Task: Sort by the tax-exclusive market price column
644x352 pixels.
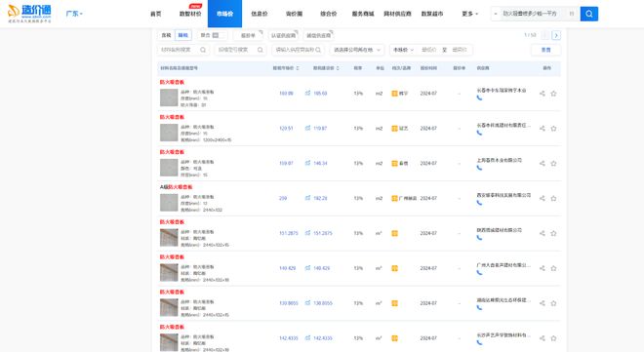Action: pyautogui.click(x=286, y=68)
